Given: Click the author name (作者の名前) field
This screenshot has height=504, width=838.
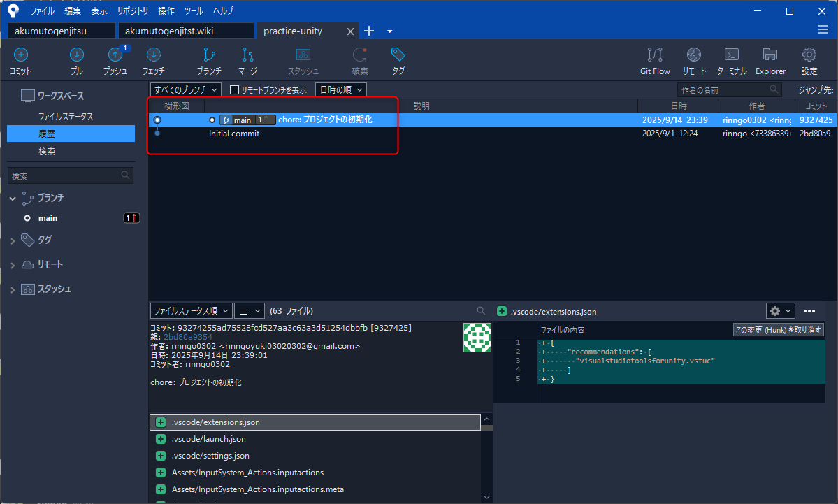Looking at the screenshot, I should point(730,89).
